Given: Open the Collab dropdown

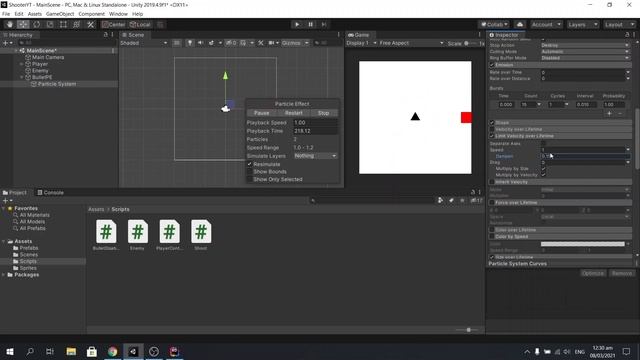Looking at the screenshot, I should click(x=494, y=24).
